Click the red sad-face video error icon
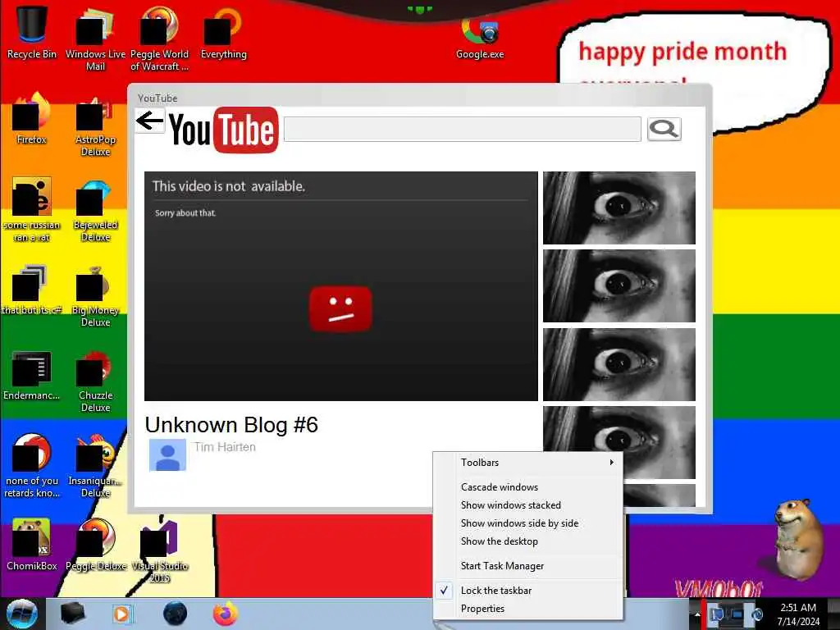The height and width of the screenshot is (630, 840). pyautogui.click(x=340, y=308)
